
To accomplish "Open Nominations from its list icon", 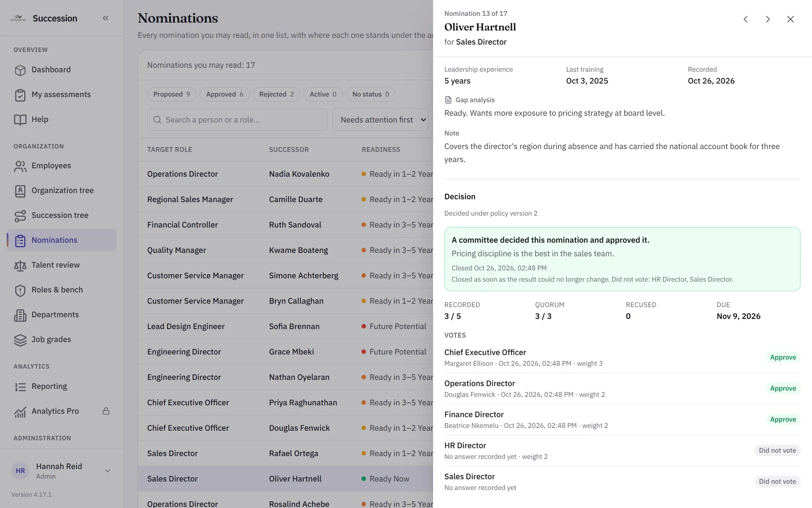I will tap(20, 240).
